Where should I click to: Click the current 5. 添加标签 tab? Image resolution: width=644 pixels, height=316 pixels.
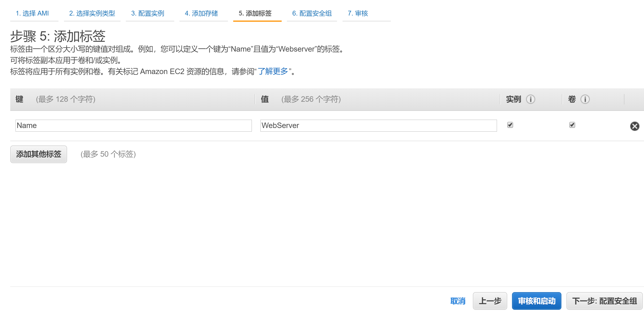[255, 13]
